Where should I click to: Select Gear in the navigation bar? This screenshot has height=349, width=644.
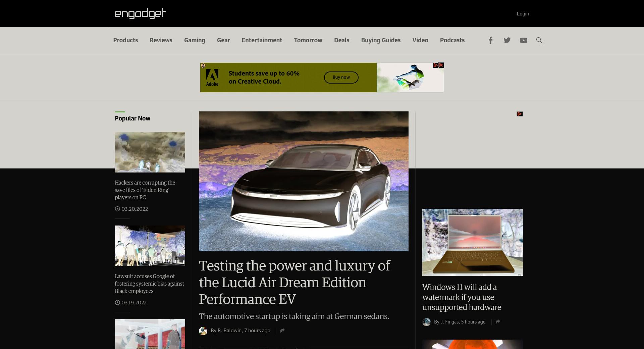[x=223, y=40]
